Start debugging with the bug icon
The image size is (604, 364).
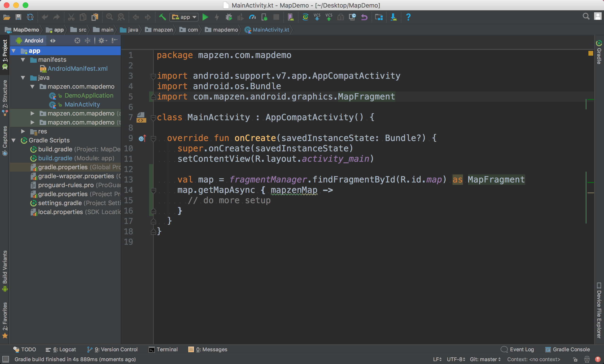pyautogui.click(x=229, y=17)
